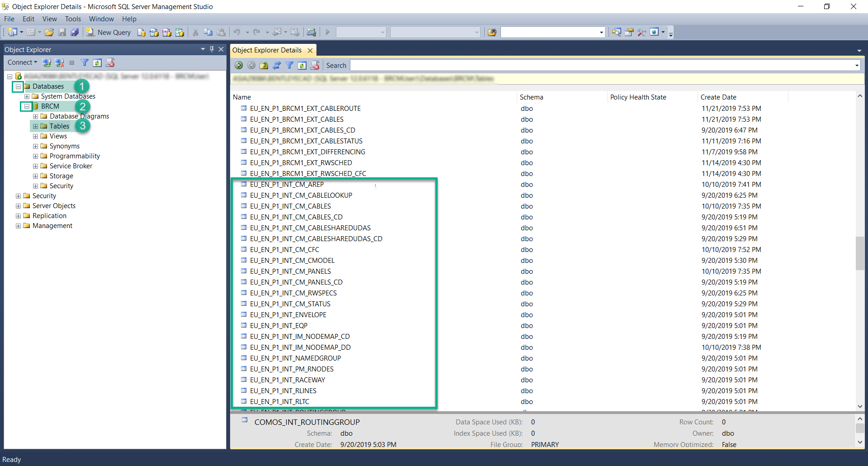This screenshot has width=868, height=466.
Task: Close the Object Explorer panel
Action: pyautogui.click(x=221, y=49)
